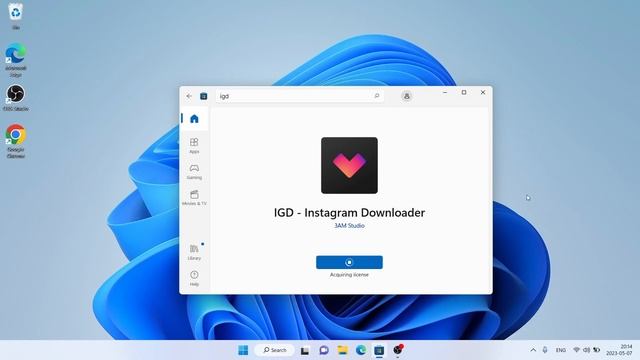The image size is (640, 360).
Task: Expand the system tray hidden icons chevron
Action: tap(533, 350)
